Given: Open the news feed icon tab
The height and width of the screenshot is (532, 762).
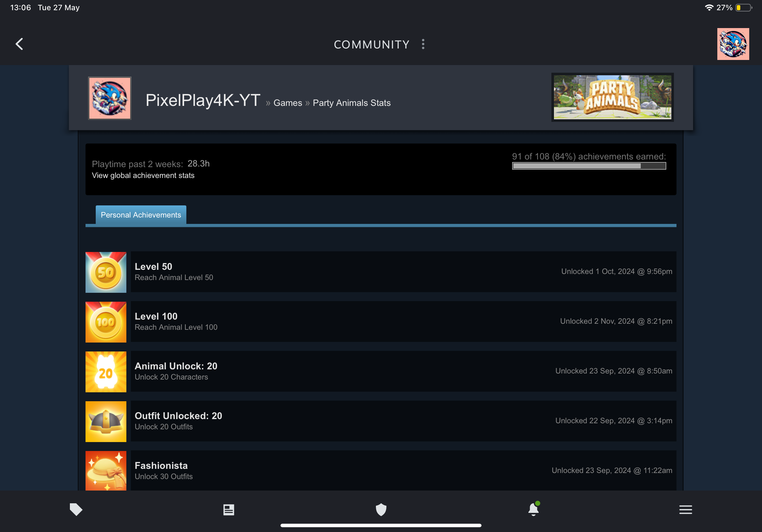Looking at the screenshot, I should click(x=228, y=509).
